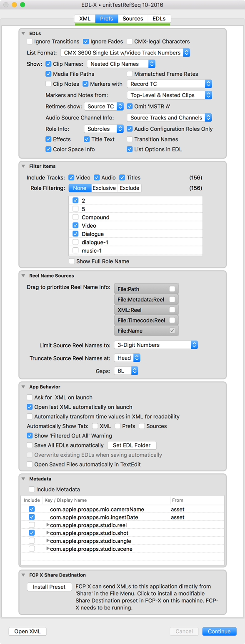Collapse the Metadata section triangle
Viewport: 245px width, 644px height.
pos(23,479)
